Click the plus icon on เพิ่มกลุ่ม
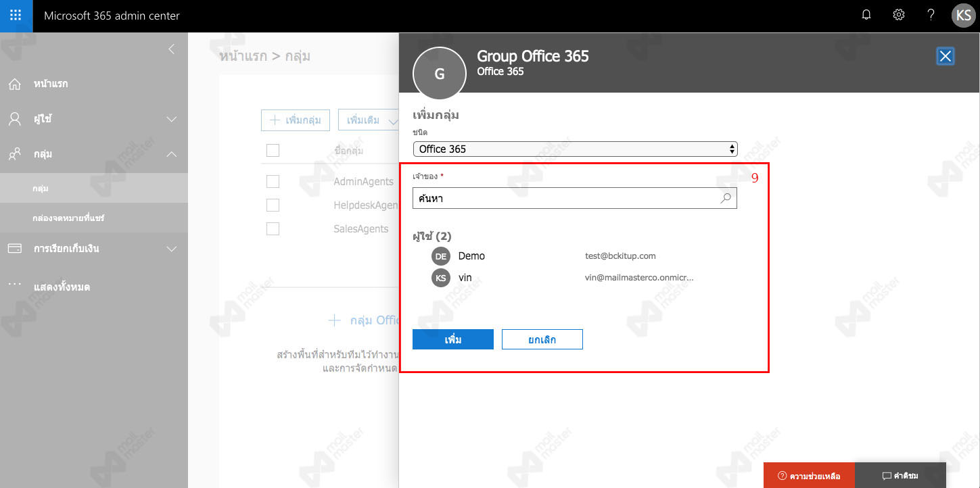 (275, 120)
